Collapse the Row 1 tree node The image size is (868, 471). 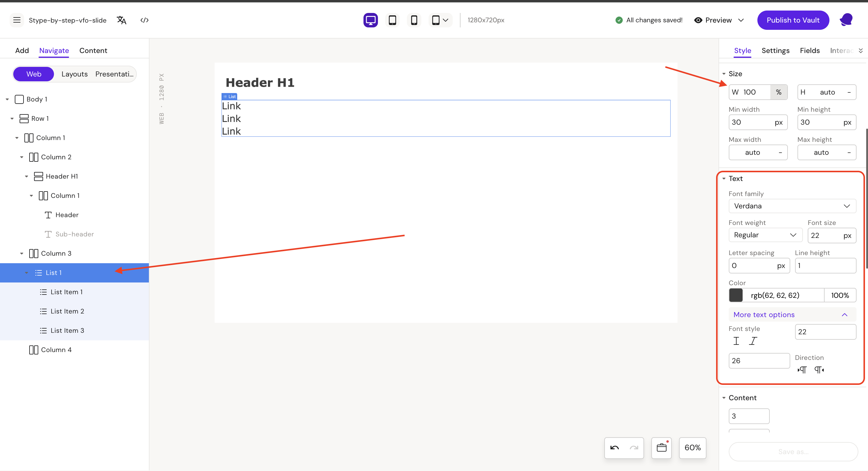click(x=12, y=119)
